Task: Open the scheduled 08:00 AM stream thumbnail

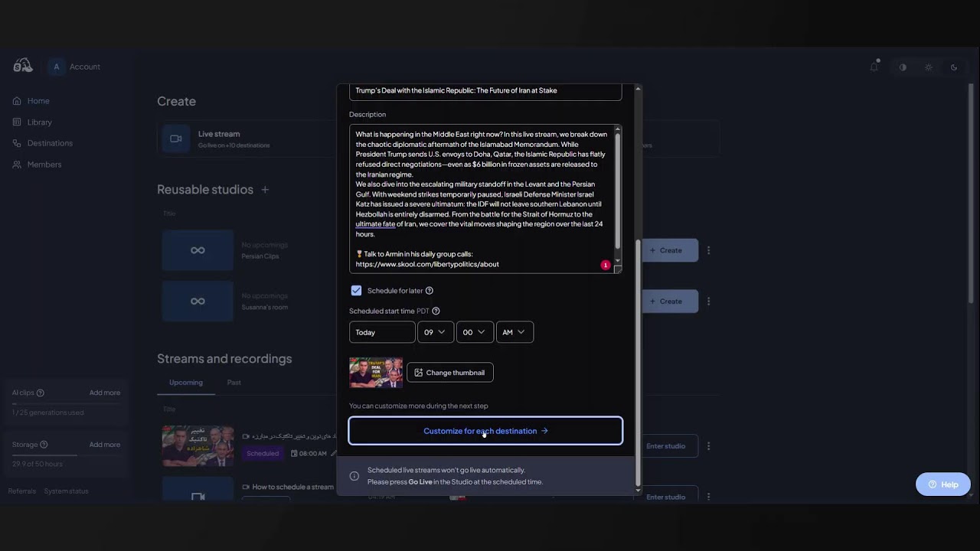Action: pyautogui.click(x=198, y=446)
